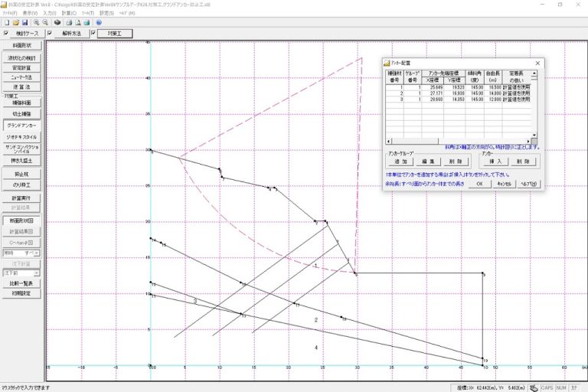Click the print preview icon in toolbar
The width and height of the screenshot is (588, 392).
pyautogui.click(x=77, y=23)
